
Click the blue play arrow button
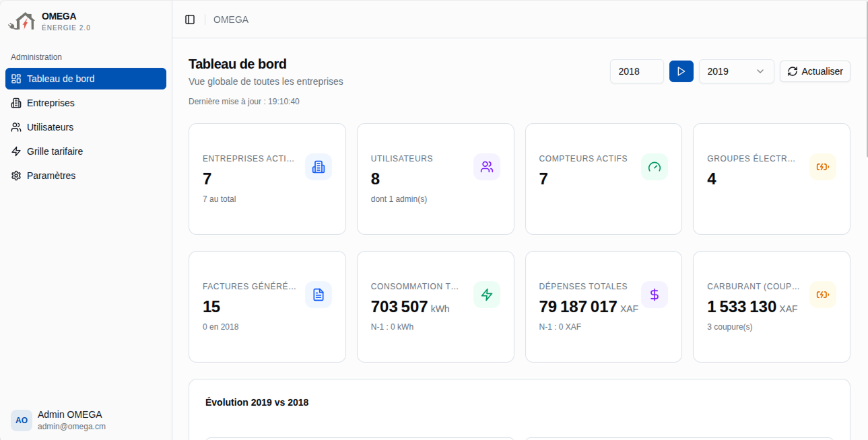point(681,71)
